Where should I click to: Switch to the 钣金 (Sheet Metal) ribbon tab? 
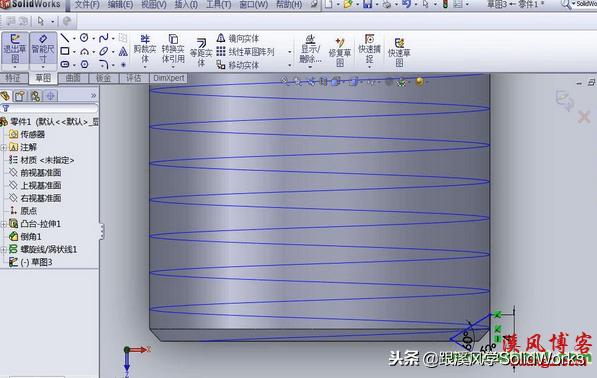point(103,78)
